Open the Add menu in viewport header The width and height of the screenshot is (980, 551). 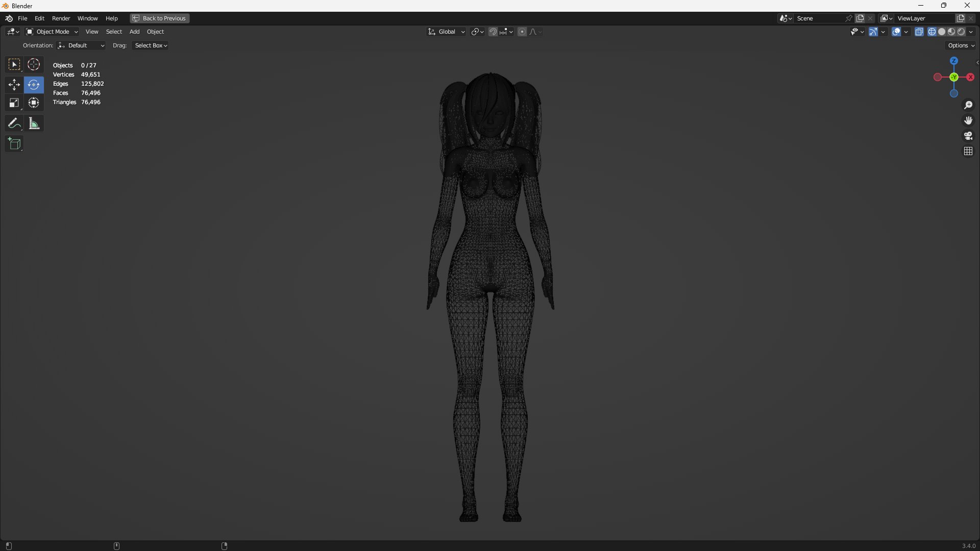click(x=134, y=32)
